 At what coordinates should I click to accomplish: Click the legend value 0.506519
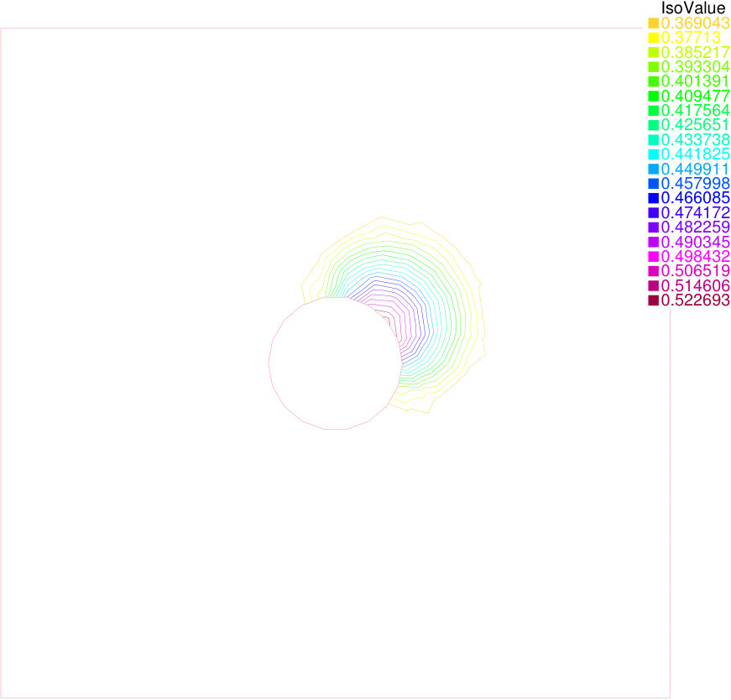point(695,271)
